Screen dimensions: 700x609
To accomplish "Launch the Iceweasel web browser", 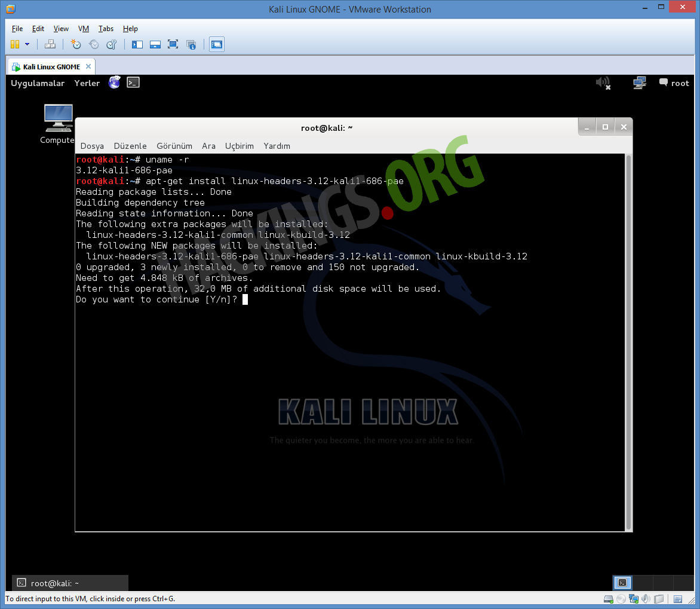I will (x=114, y=82).
